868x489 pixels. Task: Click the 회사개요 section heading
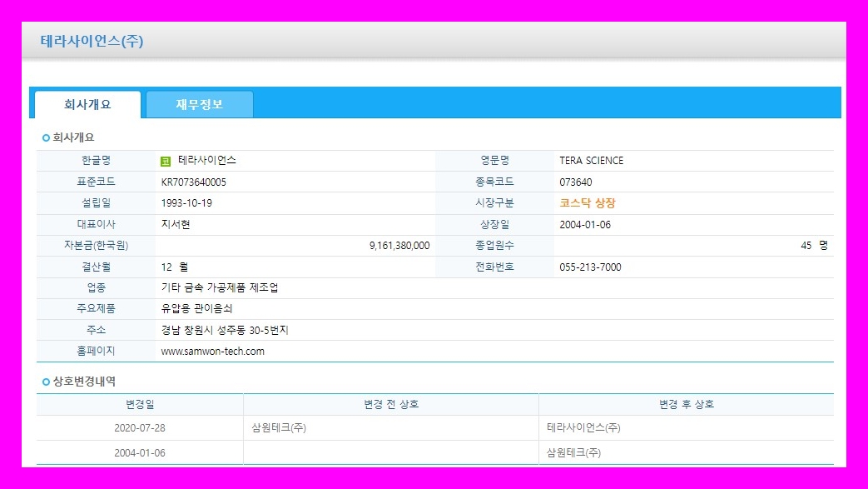(x=73, y=137)
